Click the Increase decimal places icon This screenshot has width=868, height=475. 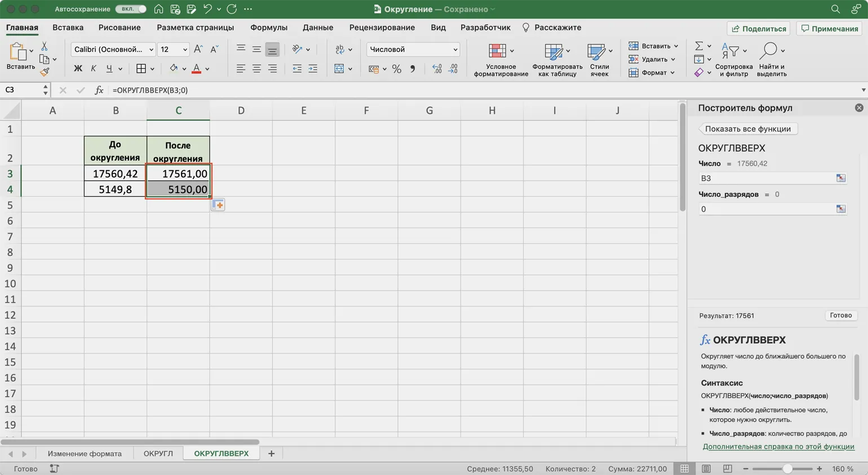(x=437, y=69)
